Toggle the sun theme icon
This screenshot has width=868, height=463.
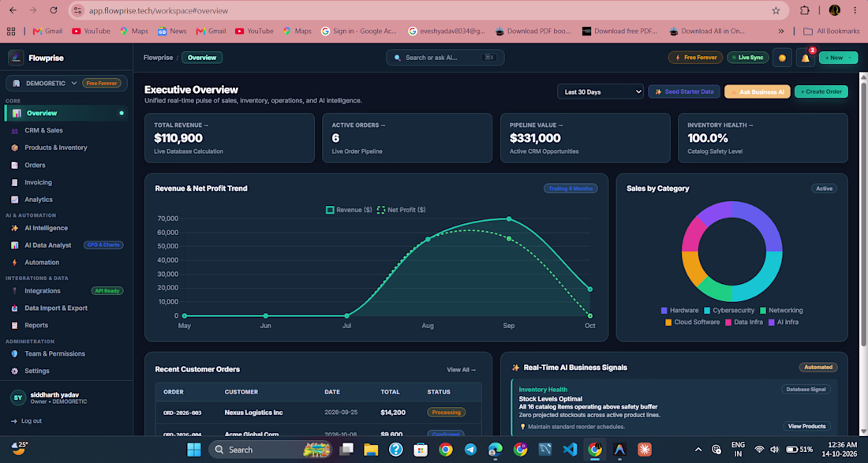click(x=782, y=58)
